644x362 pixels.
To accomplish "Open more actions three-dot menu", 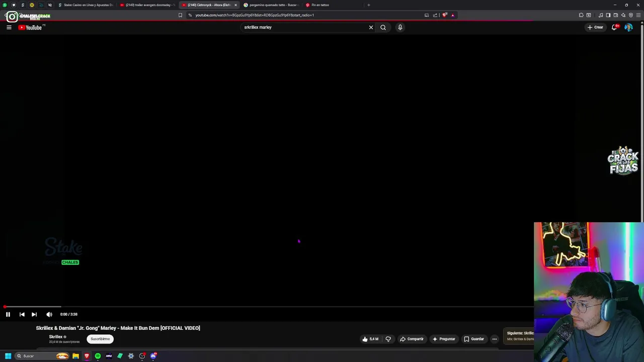I will (x=495, y=339).
